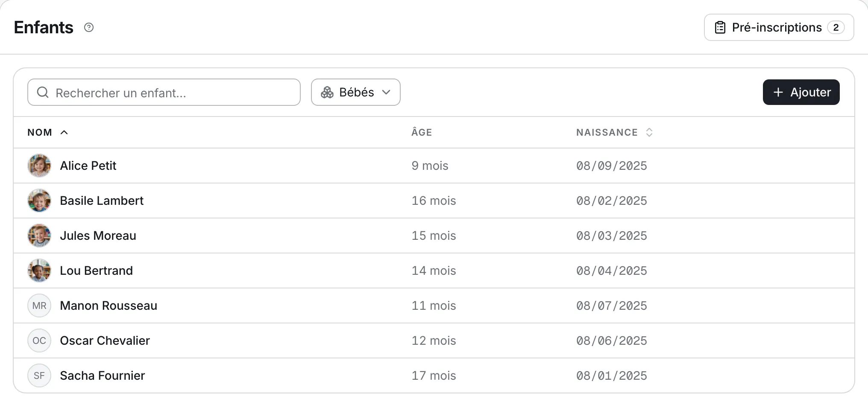Click the blocks icon in Bébés filter
The width and height of the screenshot is (868, 419).
327,92
